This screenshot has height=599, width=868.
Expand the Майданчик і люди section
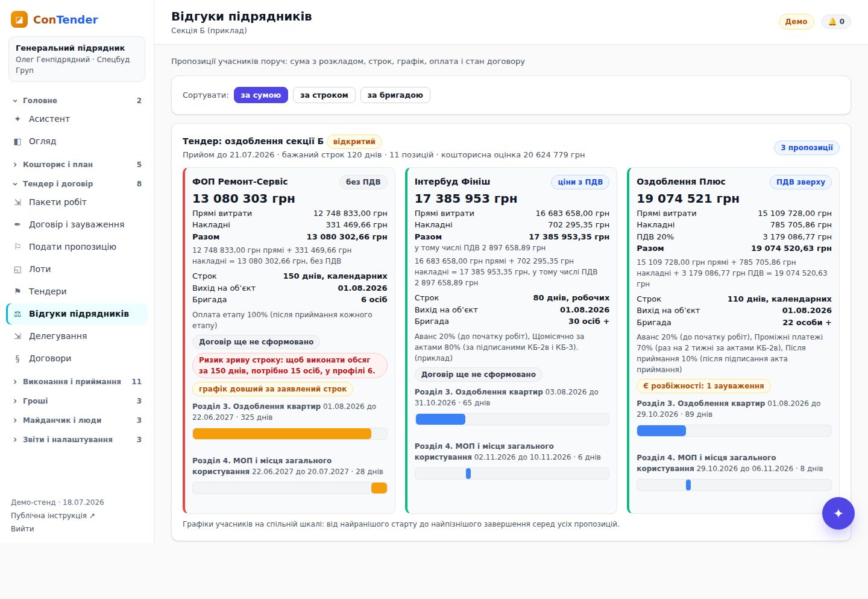(77, 420)
